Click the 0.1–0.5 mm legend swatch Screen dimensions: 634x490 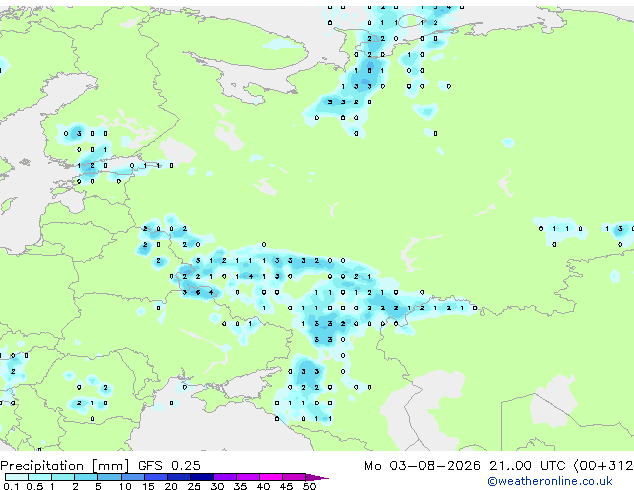(17, 477)
